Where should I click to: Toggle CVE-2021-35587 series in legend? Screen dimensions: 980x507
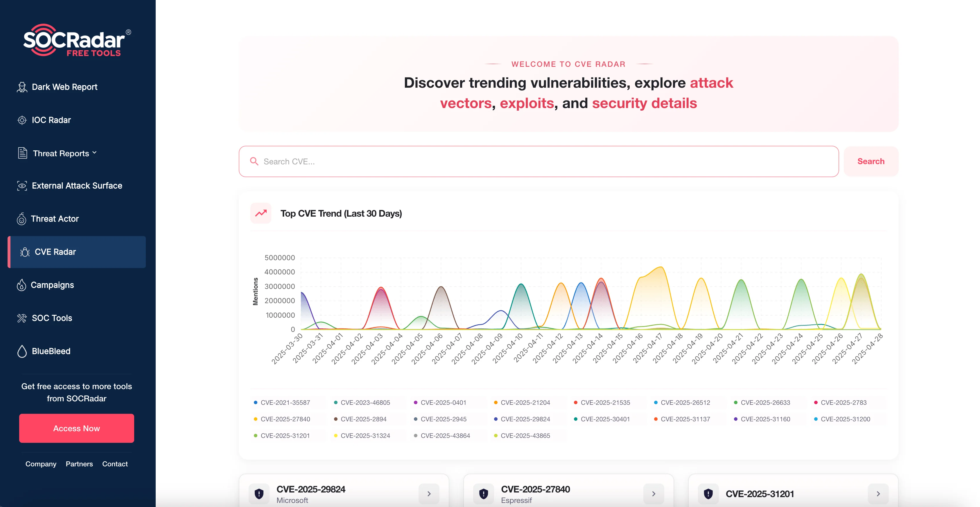(282, 402)
